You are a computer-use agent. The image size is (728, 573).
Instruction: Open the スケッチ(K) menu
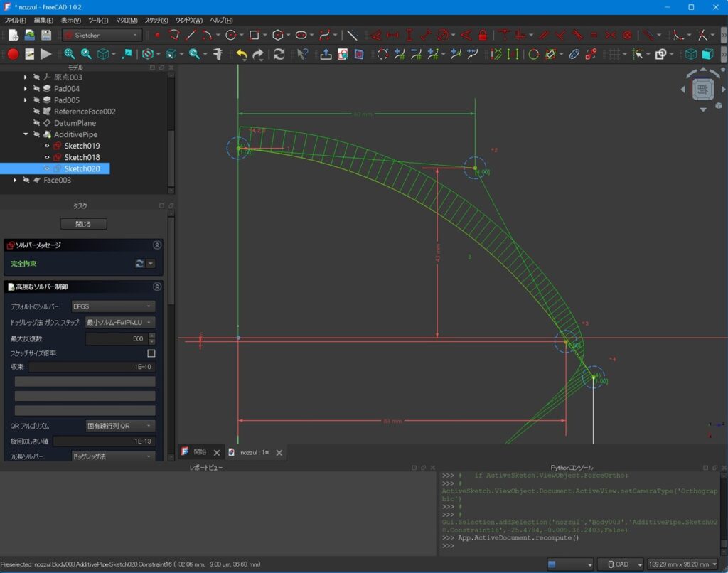tap(156, 20)
